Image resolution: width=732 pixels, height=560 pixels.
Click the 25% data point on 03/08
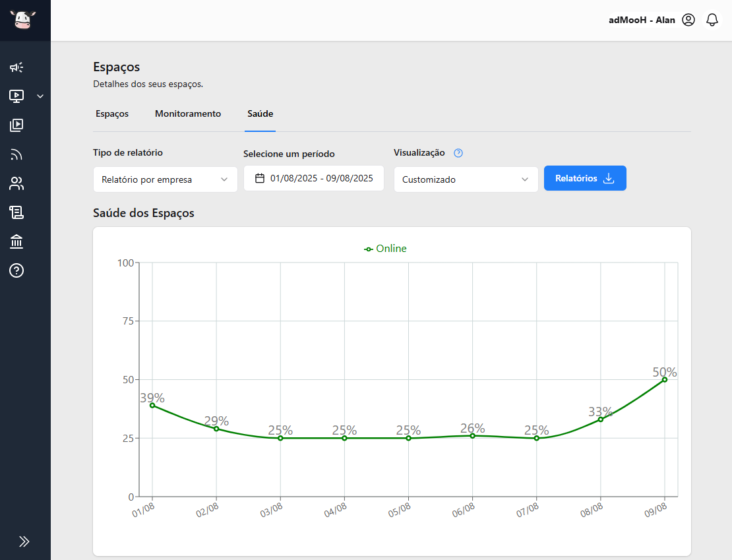(x=280, y=438)
